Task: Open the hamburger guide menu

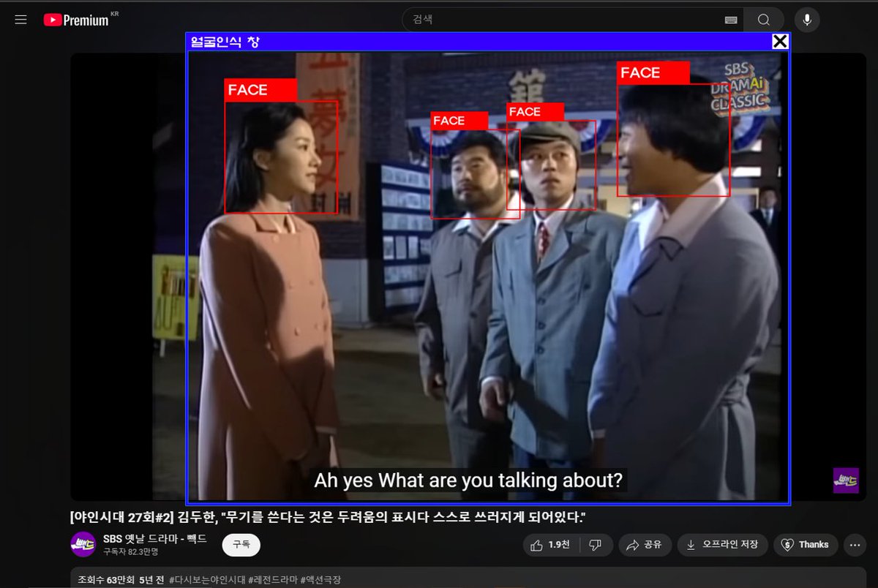Action: click(x=20, y=20)
